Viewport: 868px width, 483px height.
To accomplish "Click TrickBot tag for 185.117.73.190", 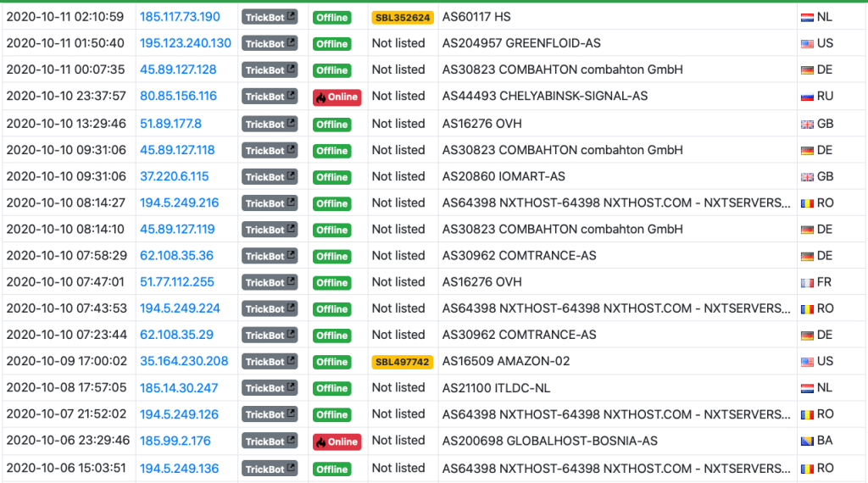I will pos(270,17).
